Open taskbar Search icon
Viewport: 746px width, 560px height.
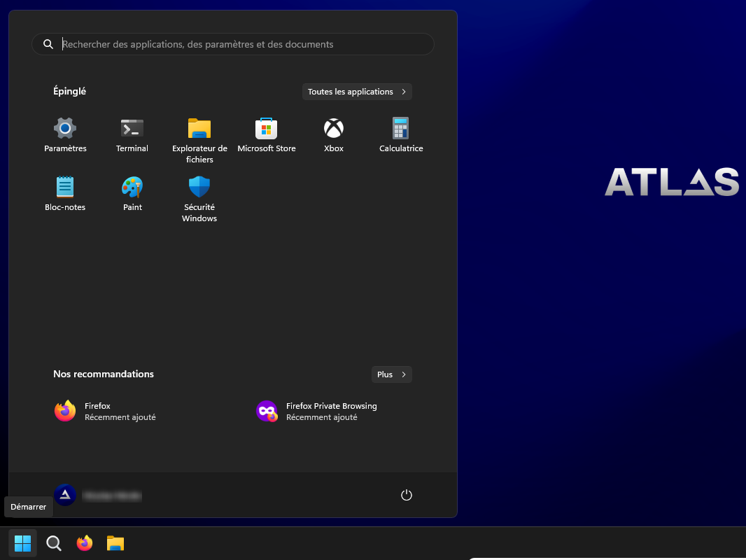click(x=54, y=543)
